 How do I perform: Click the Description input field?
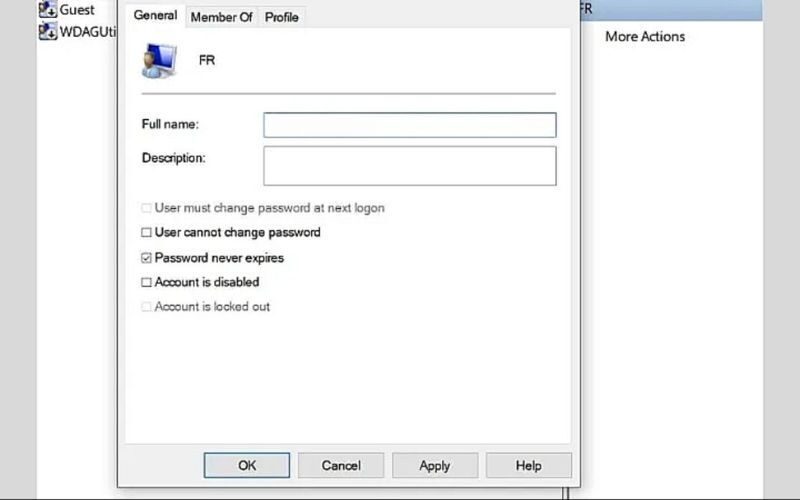pyautogui.click(x=410, y=166)
